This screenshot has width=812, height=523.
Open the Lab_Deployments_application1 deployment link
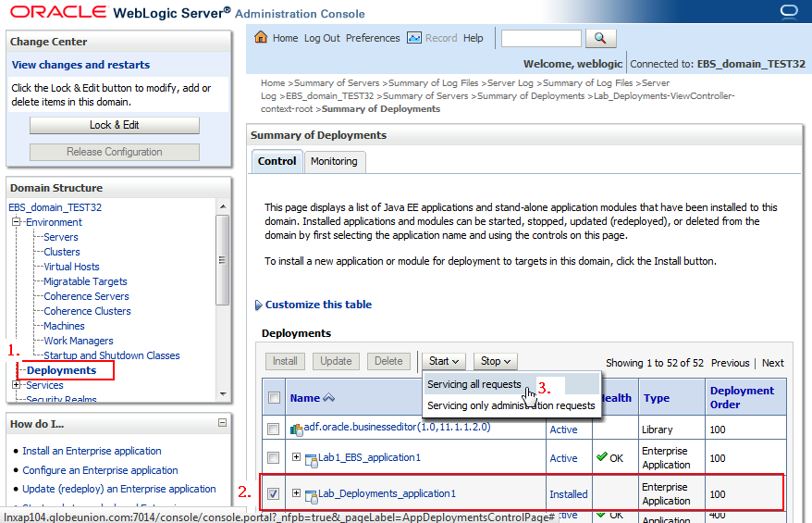coord(387,493)
